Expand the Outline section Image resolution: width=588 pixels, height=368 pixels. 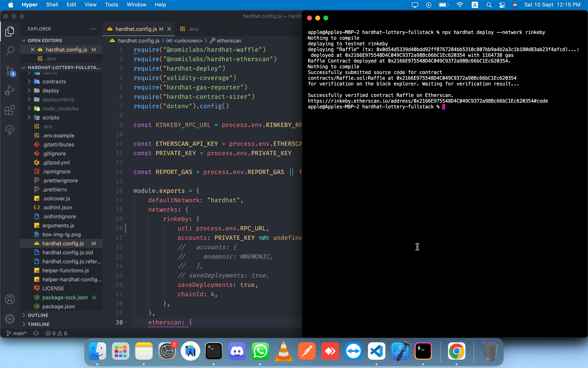click(x=61, y=315)
